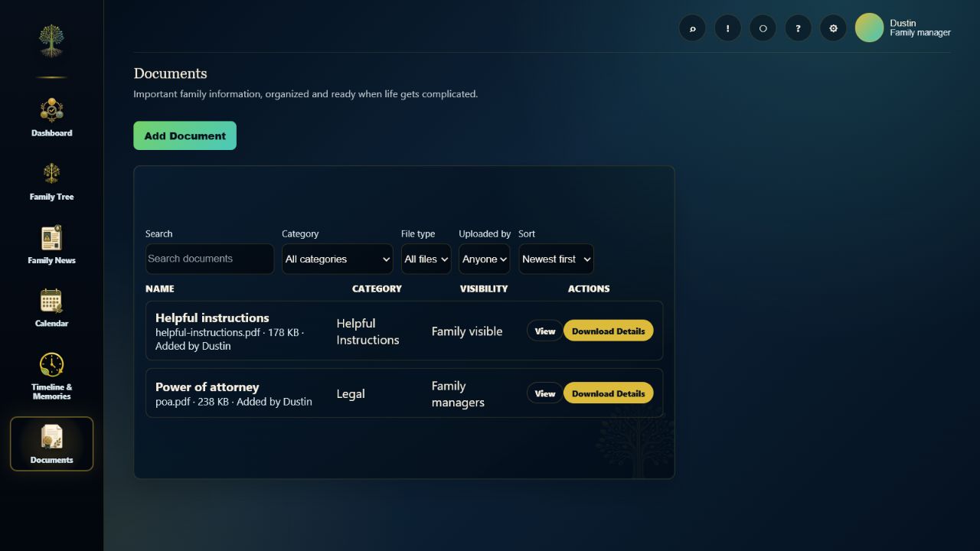
Task: Click the ACTIONS column header
Action: coord(588,289)
